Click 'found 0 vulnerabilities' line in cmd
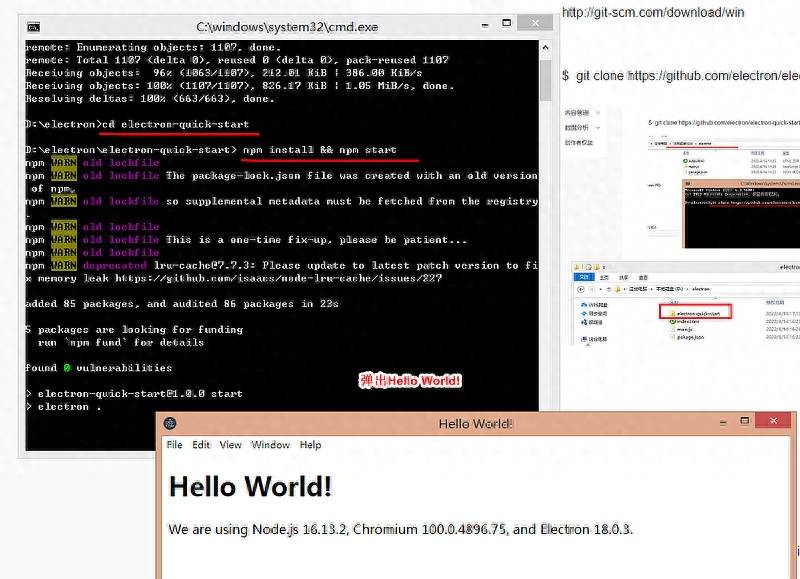 (98, 368)
